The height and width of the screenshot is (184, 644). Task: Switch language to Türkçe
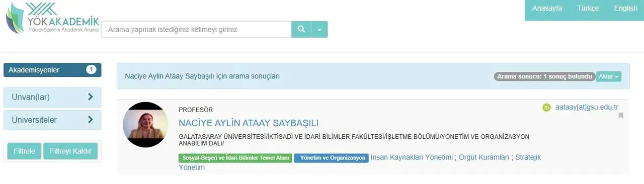(588, 9)
